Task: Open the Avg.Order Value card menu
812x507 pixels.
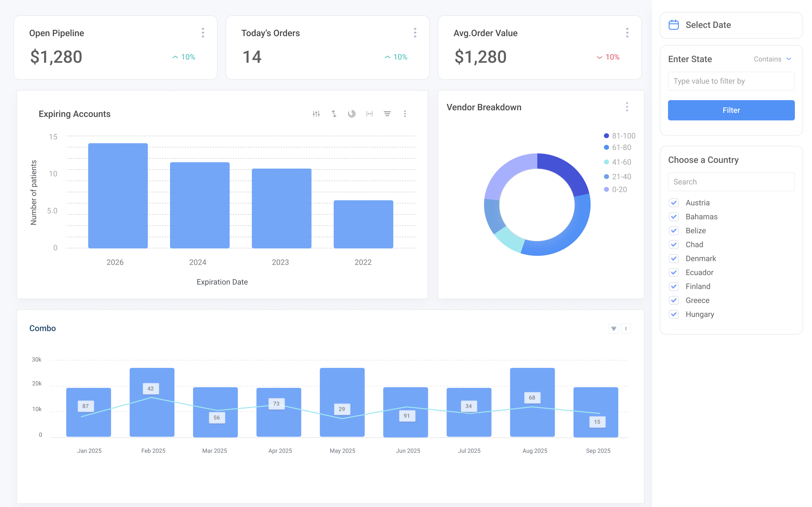Action: (627, 33)
